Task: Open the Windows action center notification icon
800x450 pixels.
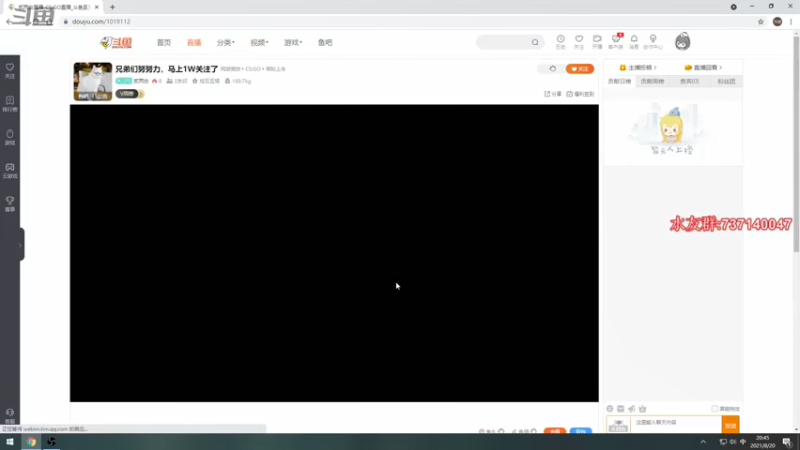Action: pyautogui.click(x=787, y=442)
